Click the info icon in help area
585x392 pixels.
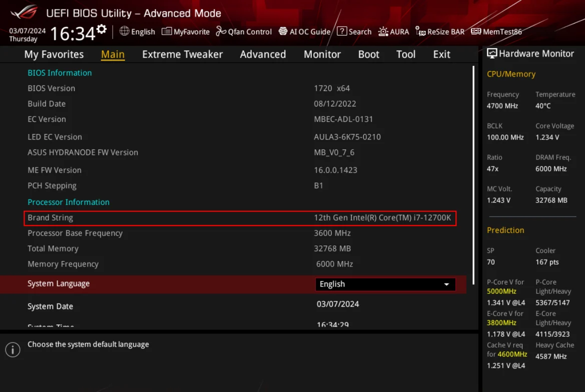(13, 349)
